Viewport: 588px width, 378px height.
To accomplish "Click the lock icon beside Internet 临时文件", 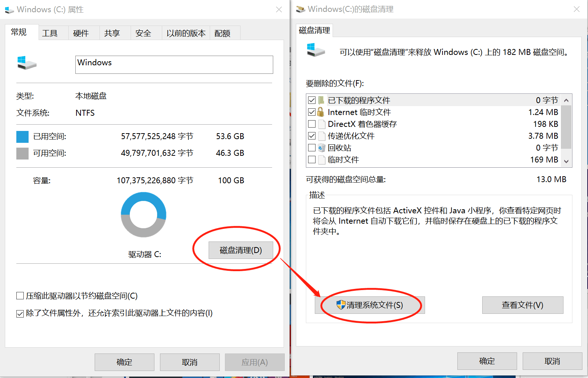I will pyautogui.click(x=321, y=112).
